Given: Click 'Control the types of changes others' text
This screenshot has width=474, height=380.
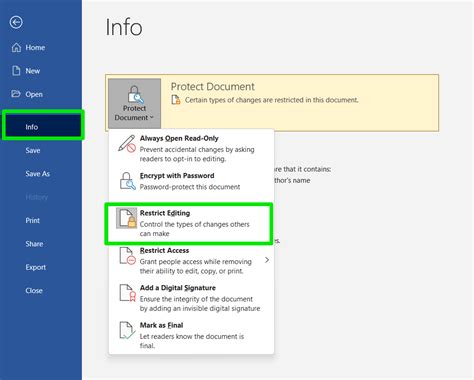Looking at the screenshot, I should point(194,224).
